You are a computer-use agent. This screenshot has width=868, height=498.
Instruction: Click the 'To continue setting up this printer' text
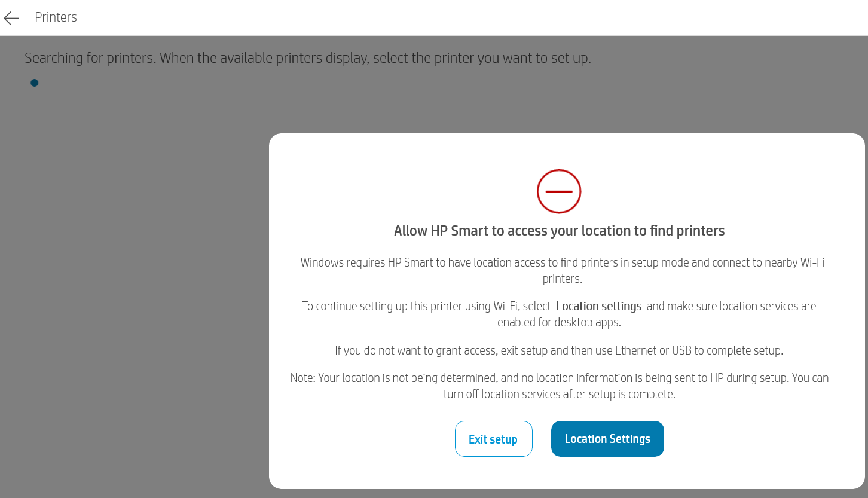426,306
